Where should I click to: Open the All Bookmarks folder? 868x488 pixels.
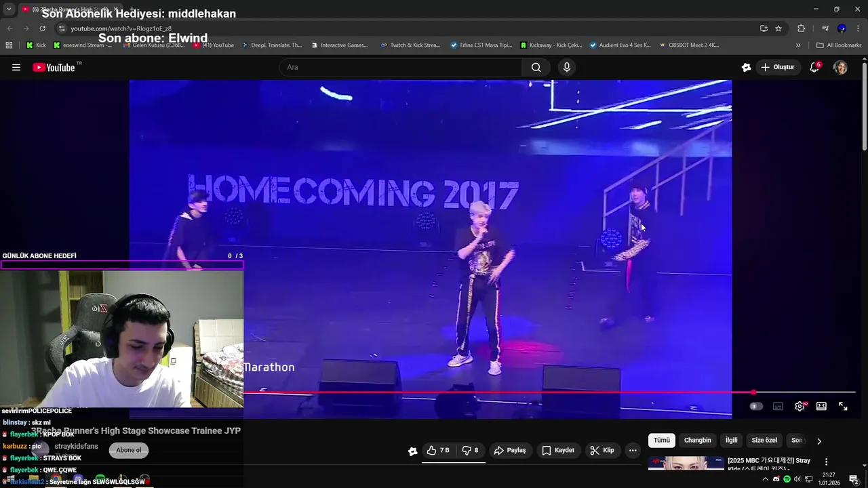[839, 45]
